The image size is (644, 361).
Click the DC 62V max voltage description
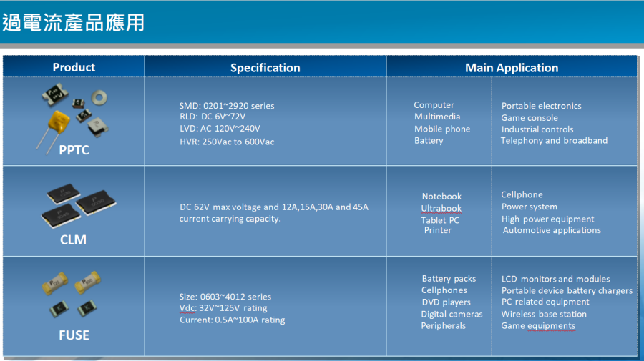tap(273, 207)
